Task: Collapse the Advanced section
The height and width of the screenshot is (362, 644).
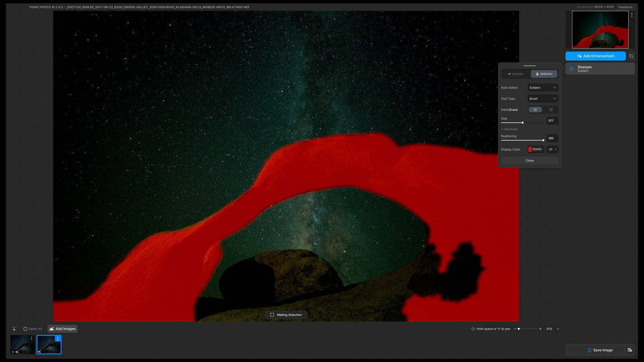Action: [510, 129]
